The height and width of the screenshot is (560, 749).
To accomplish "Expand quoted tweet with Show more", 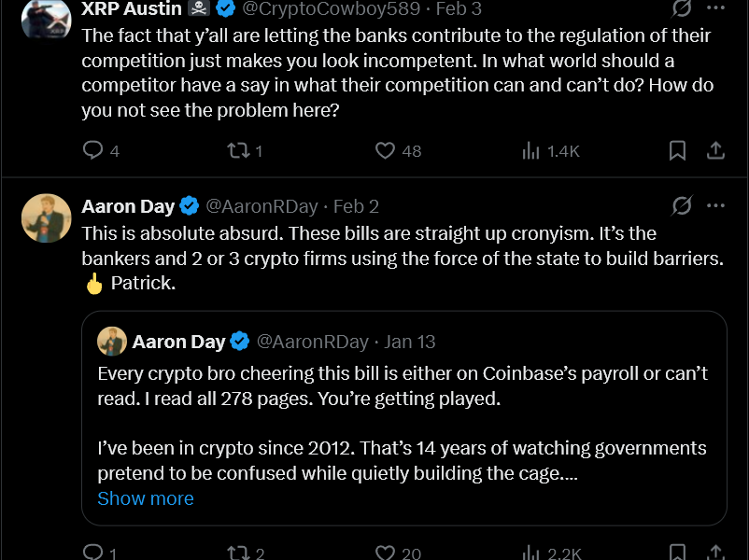I will [146, 498].
